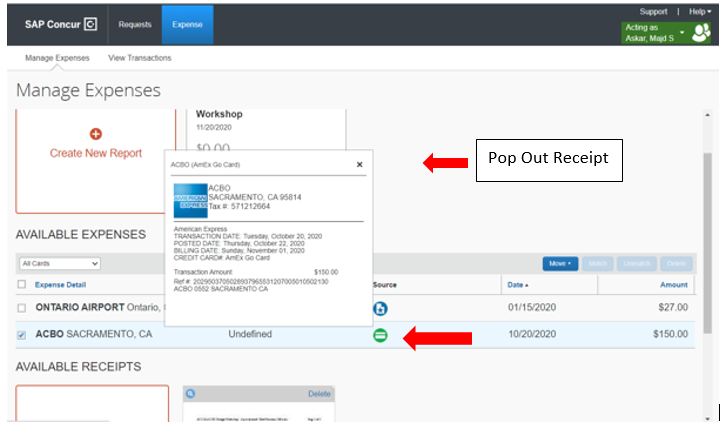Expand the Move button dropdown
The height and width of the screenshot is (433, 727).
click(x=560, y=263)
